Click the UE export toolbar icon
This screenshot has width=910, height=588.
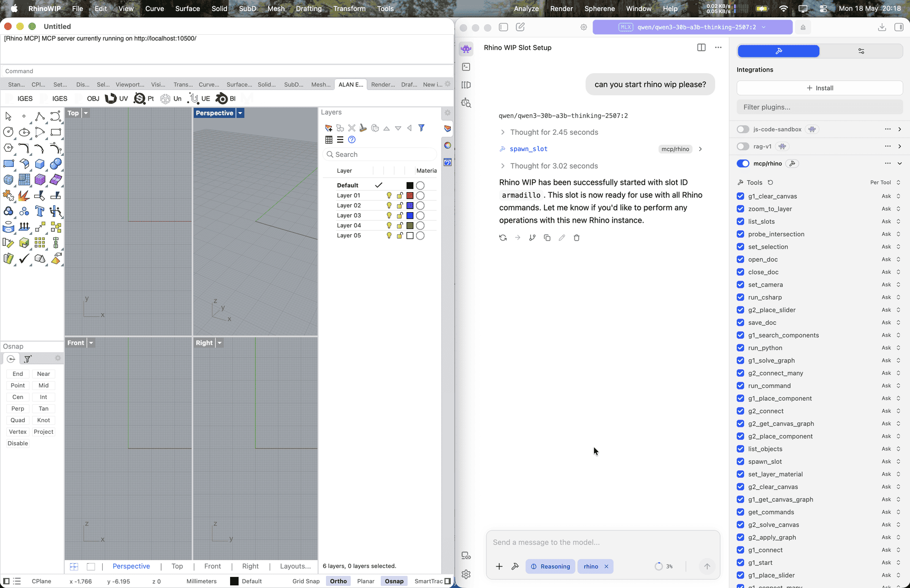[199, 98]
